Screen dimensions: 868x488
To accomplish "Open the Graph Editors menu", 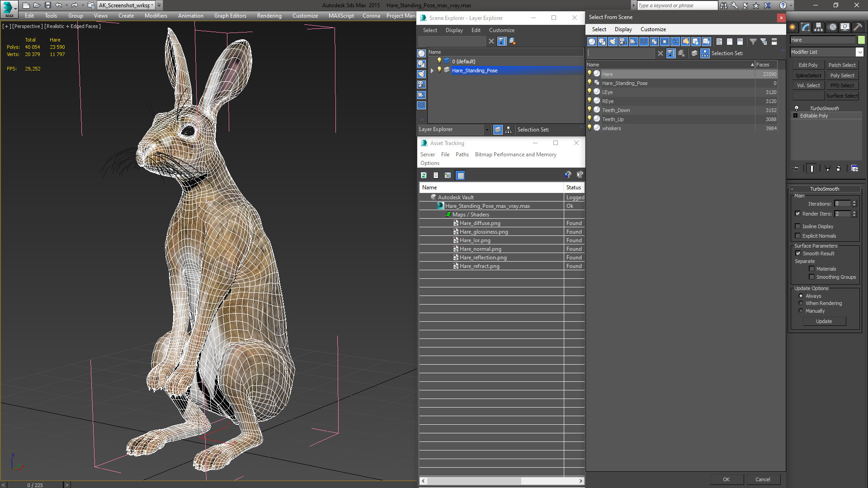I will [x=230, y=15].
